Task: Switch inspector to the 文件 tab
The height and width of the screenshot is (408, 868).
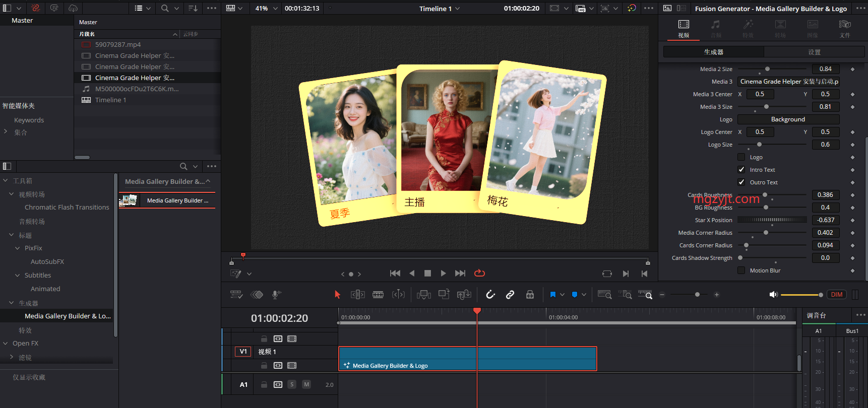Action: 845,29
